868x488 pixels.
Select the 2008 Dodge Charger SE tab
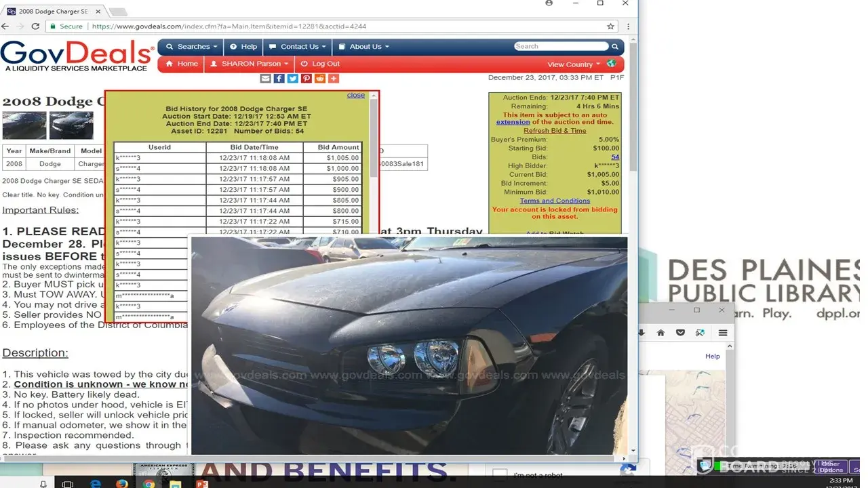click(x=53, y=12)
